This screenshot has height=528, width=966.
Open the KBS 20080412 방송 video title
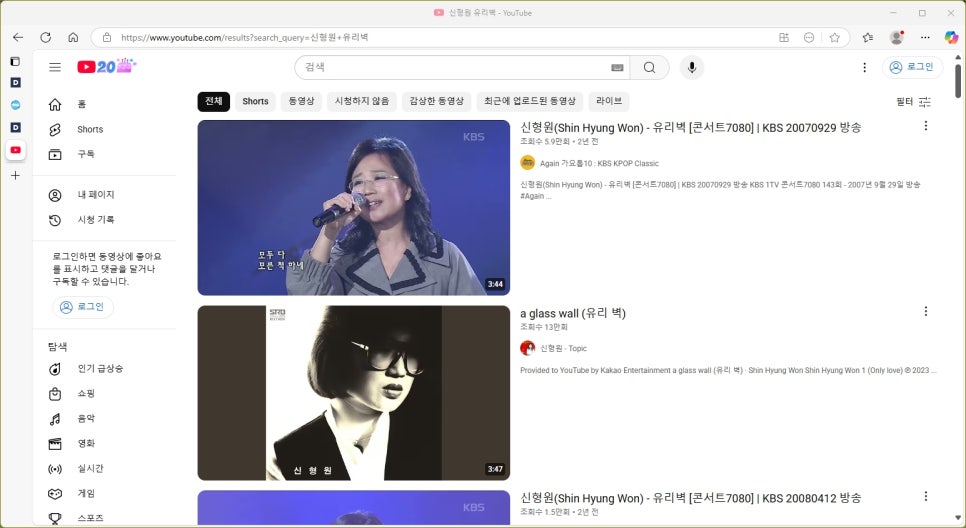tap(691, 498)
